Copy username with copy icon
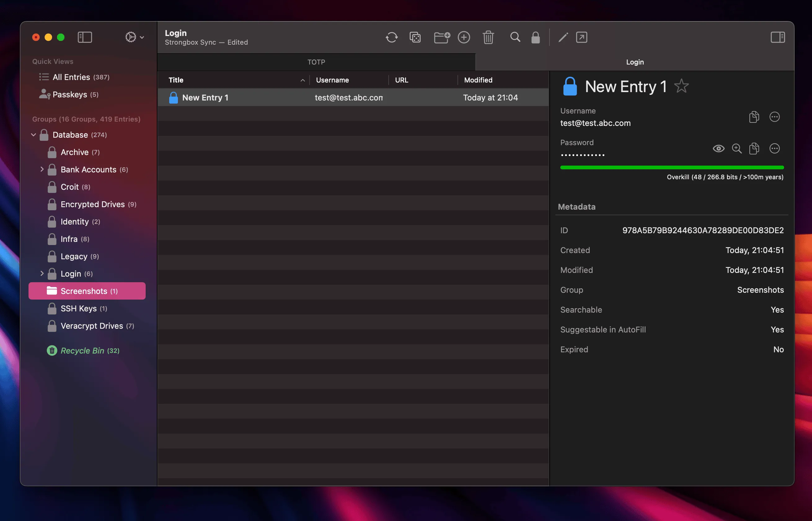Image resolution: width=812 pixels, height=521 pixels. point(754,117)
